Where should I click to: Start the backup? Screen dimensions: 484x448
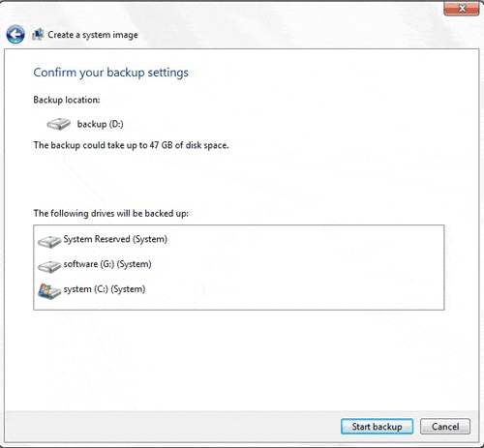click(x=377, y=427)
